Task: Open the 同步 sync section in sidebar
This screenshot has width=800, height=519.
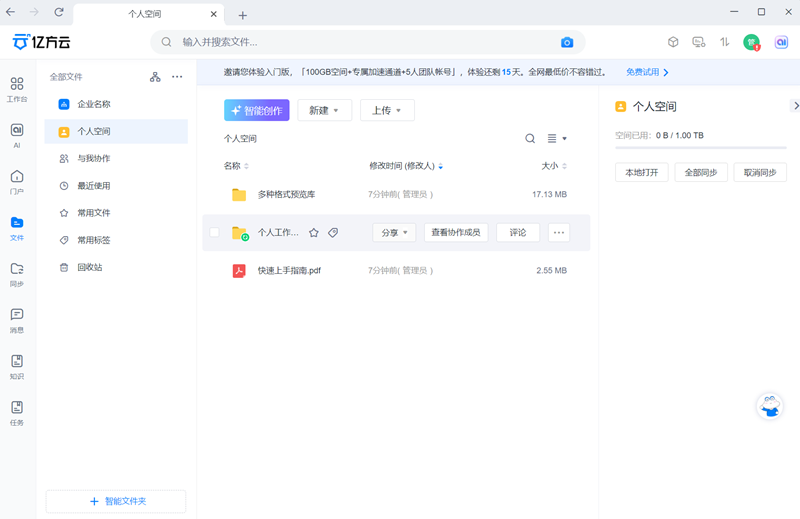Action: pyautogui.click(x=17, y=274)
